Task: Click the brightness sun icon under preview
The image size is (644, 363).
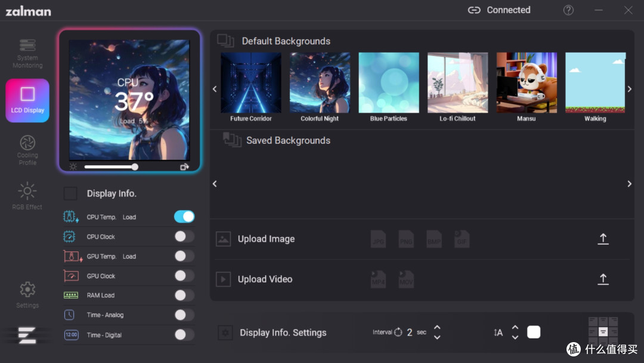Action: pyautogui.click(x=73, y=167)
